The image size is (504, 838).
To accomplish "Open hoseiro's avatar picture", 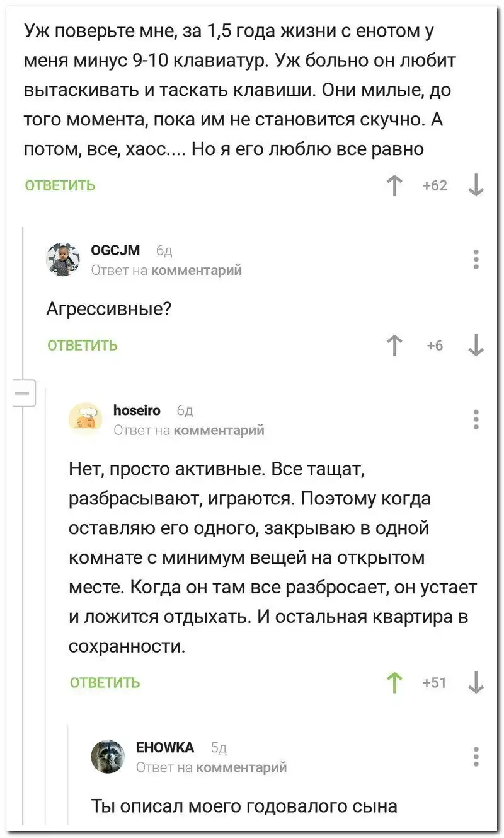I will [85, 419].
